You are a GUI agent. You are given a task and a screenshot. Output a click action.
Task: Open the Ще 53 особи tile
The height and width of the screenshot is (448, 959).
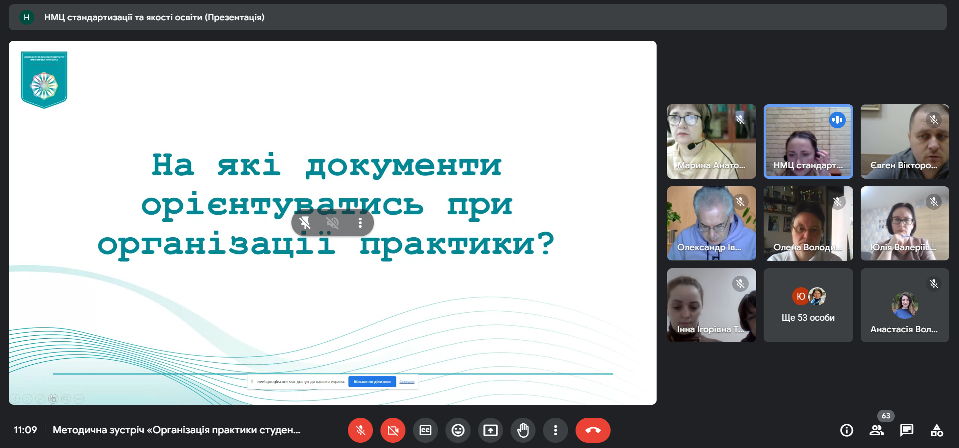pyautogui.click(x=809, y=305)
